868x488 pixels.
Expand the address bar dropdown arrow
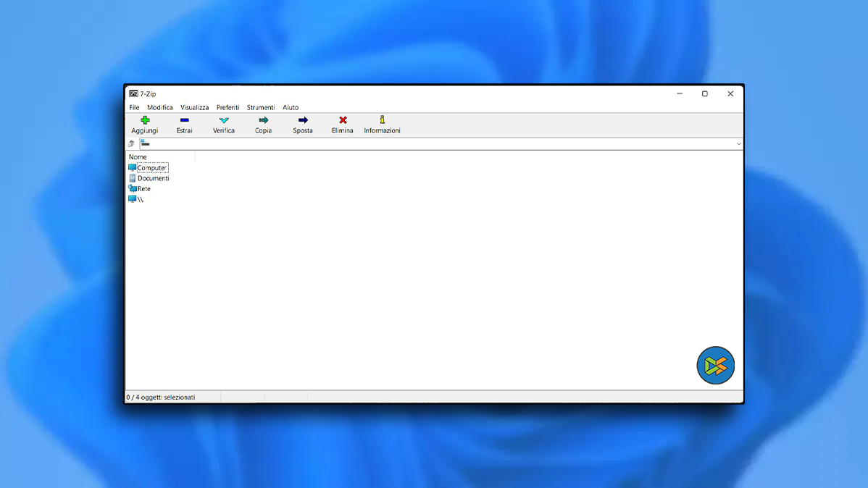(738, 144)
